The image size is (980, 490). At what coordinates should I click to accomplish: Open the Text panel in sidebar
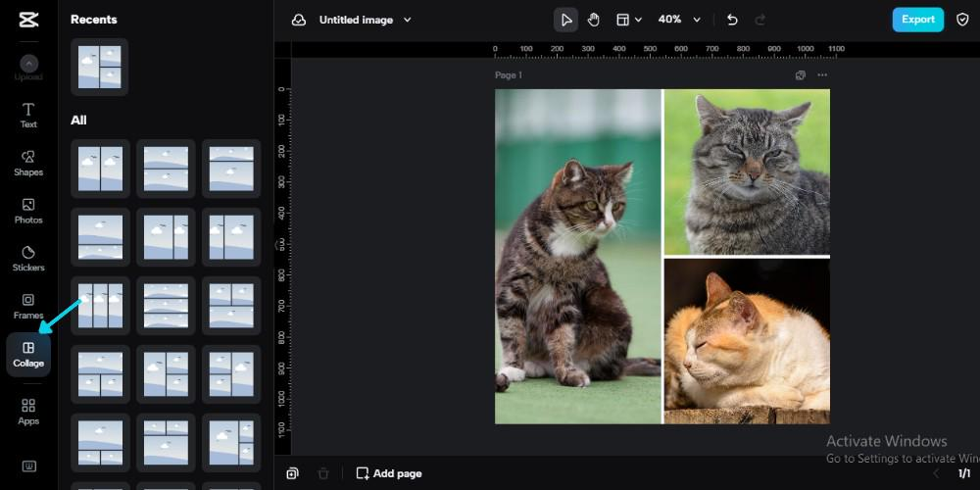[28, 115]
